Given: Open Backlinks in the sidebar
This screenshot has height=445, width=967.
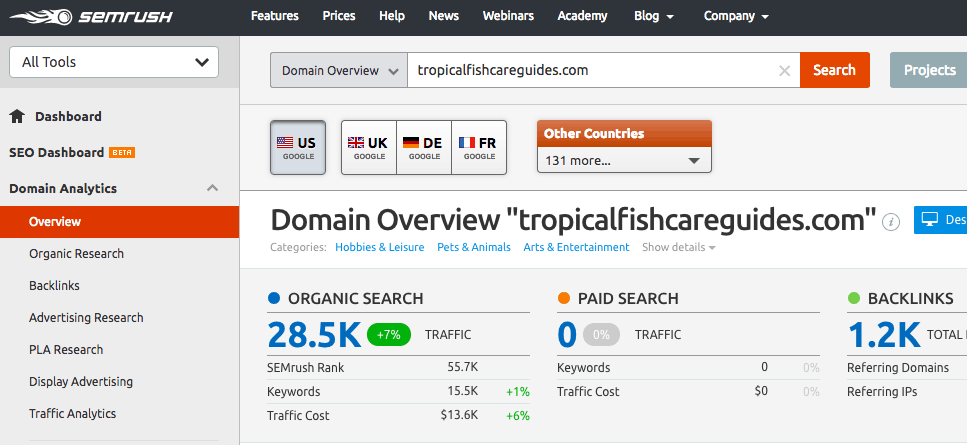Looking at the screenshot, I should click(x=54, y=286).
